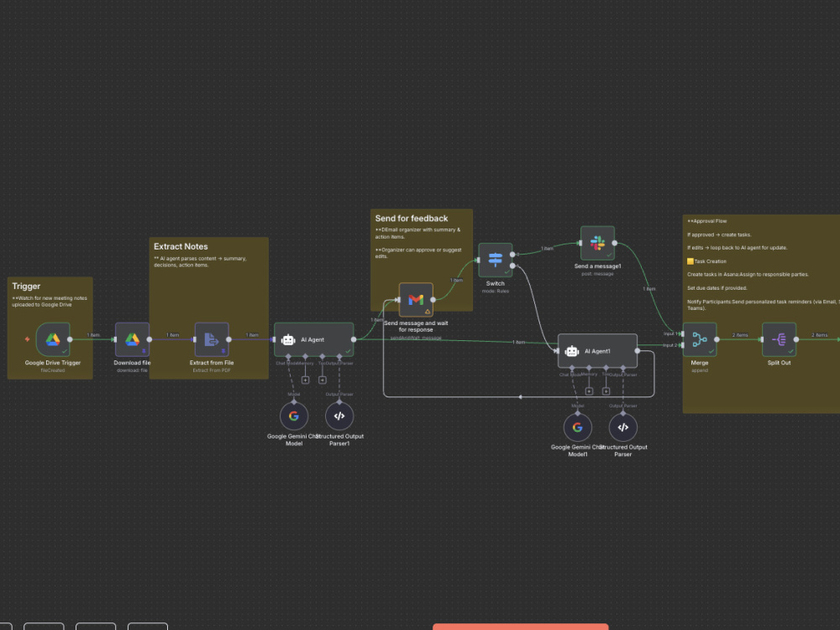Click AI Agent1 output handle

[638, 351]
